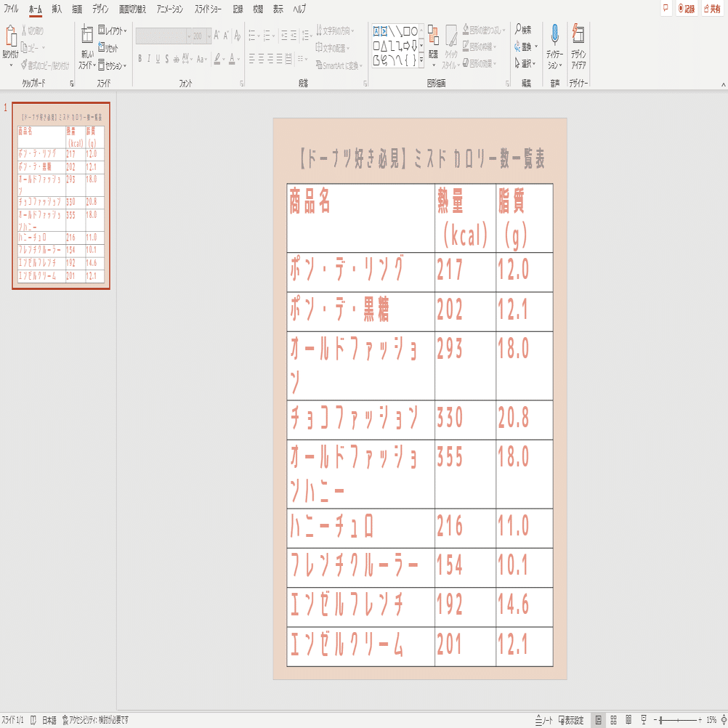Switch to Slide Sorter view icon
Image resolution: width=728 pixels, height=728 pixels.
pos(613,720)
